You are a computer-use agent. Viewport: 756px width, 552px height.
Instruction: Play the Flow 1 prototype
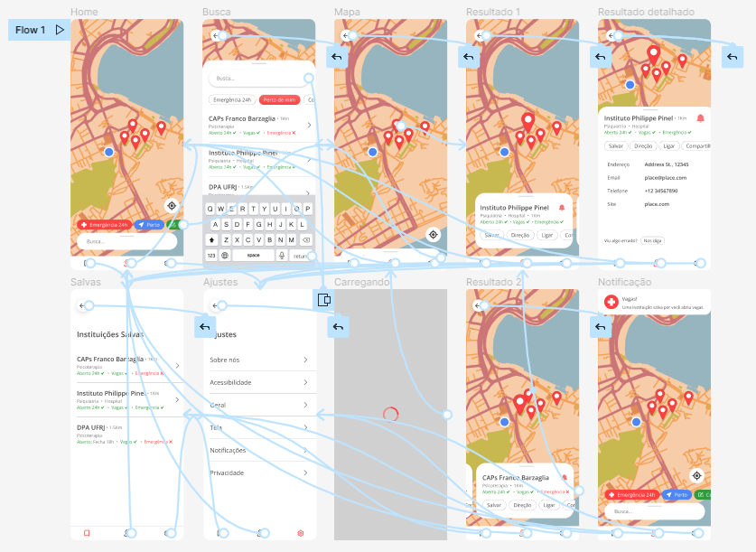60,30
